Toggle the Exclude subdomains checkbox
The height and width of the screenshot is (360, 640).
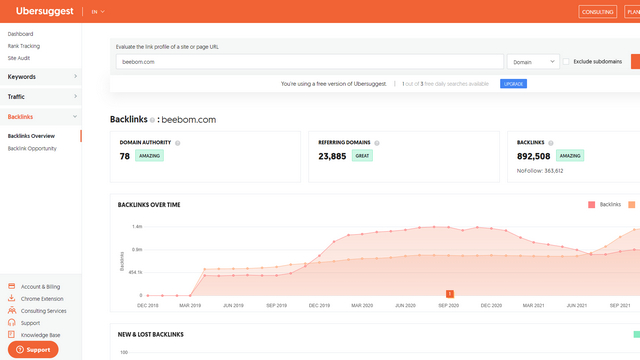coord(566,62)
